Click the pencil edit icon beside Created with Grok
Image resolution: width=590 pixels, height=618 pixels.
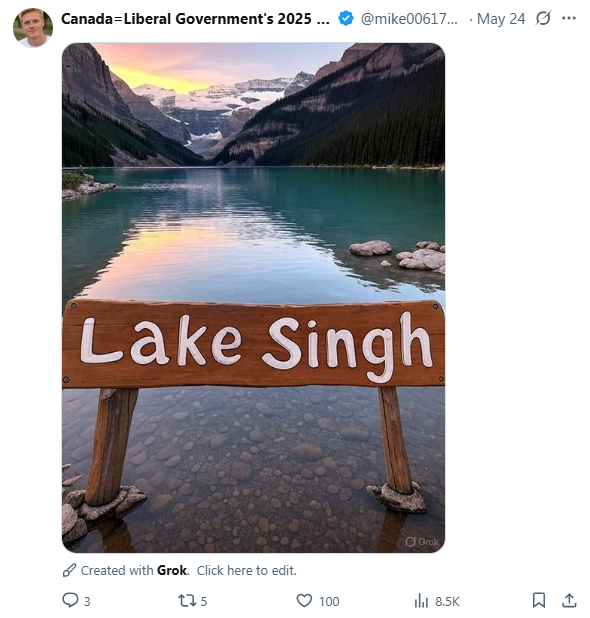tap(69, 570)
